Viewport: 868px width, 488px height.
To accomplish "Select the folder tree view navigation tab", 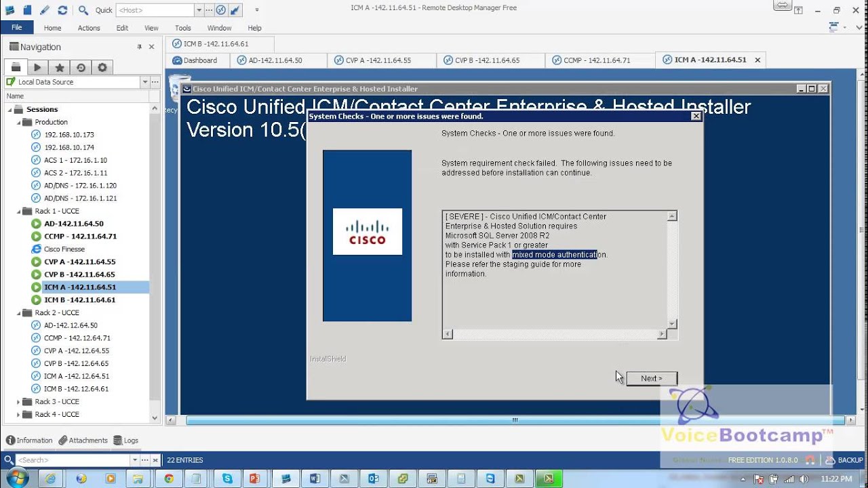I will click(16, 67).
